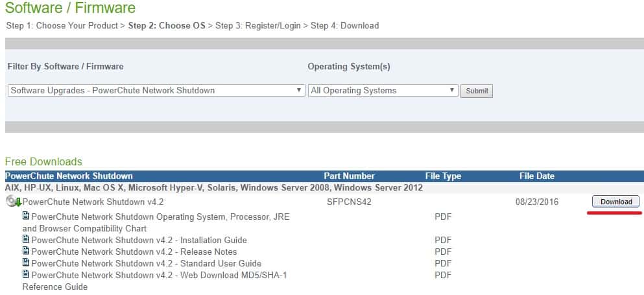Click Step 3: Register/Login breadcrumb

257,25
